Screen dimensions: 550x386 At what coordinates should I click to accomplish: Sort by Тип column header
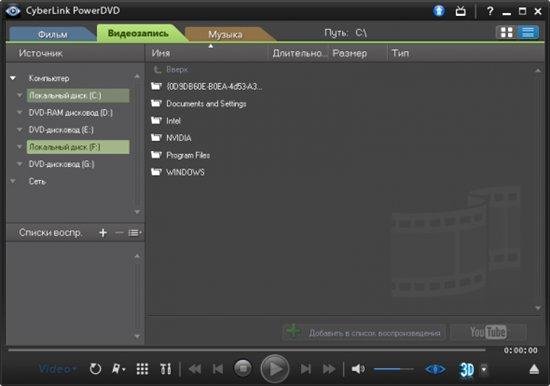[400, 53]
